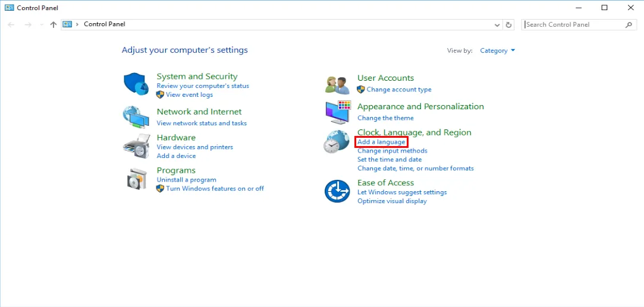The height and width of the screenshot is (307, 644).
Task: Click into the Search Control Panel field
Action: pos(573,25)
